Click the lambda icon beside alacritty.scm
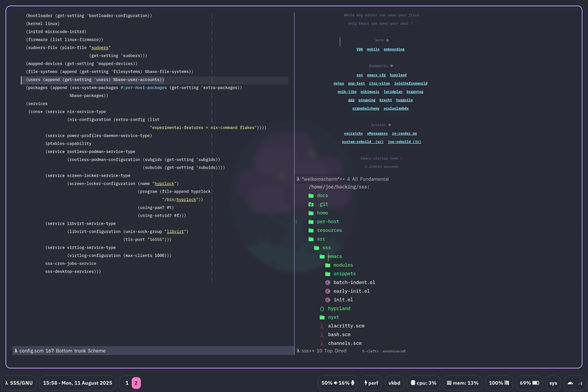 pos(322,326)
